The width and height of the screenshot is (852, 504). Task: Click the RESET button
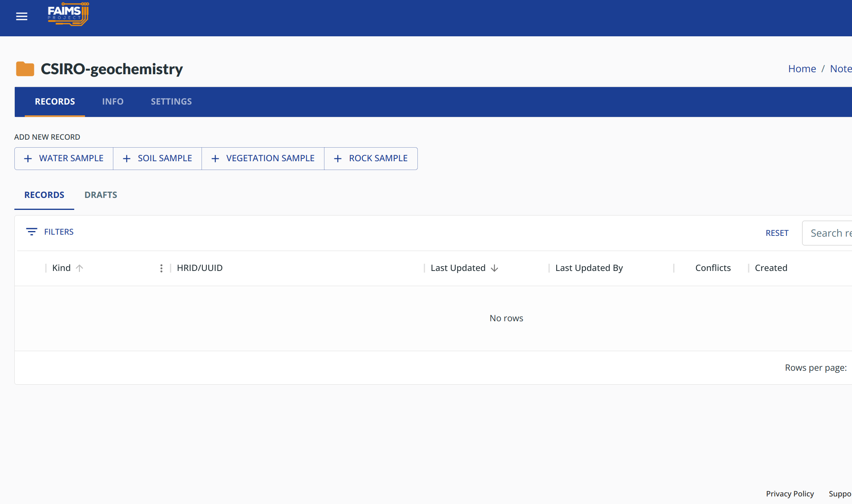coord(777,233)
